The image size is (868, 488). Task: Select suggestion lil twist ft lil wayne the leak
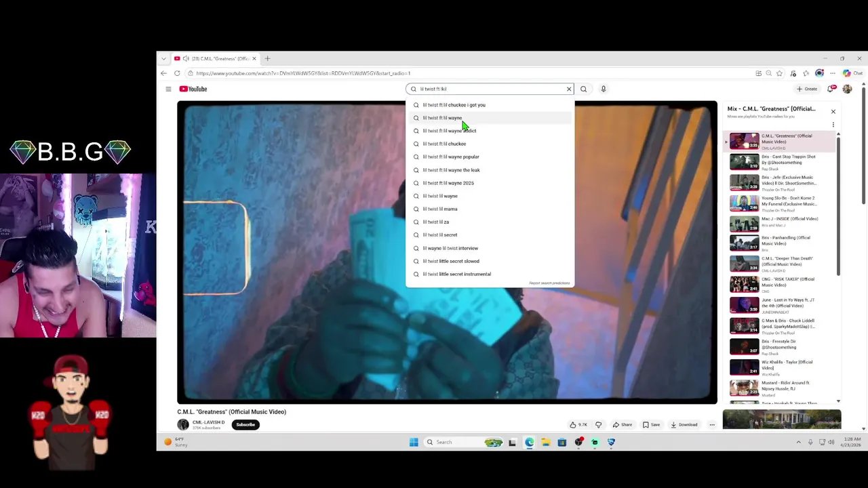(490, 170)
